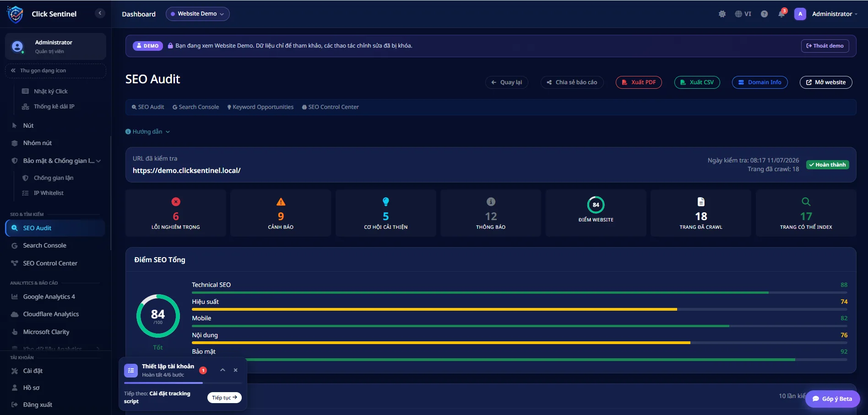Click the blue lightbulb improvement icon
The image size is (868, 415).
pyautogui.click(x=386, y=202)
